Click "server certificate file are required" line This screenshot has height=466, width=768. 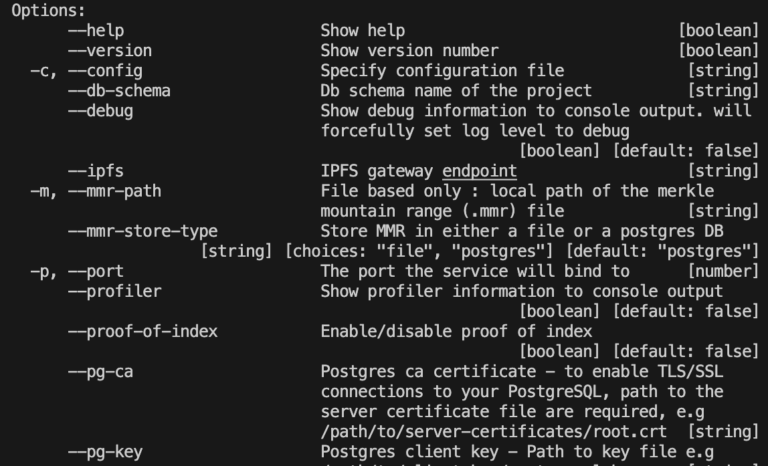click(512, 412)
